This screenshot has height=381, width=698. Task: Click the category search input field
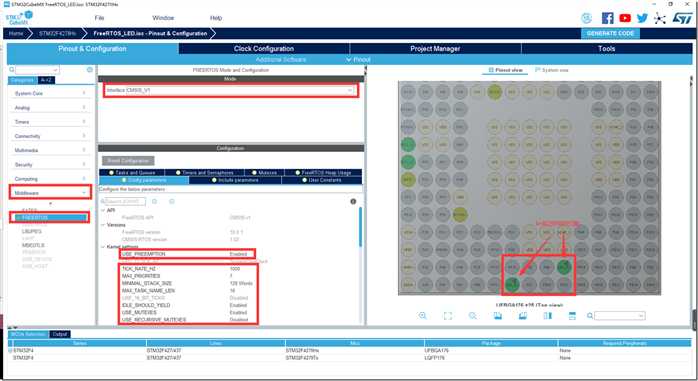[x=37, y=70]
